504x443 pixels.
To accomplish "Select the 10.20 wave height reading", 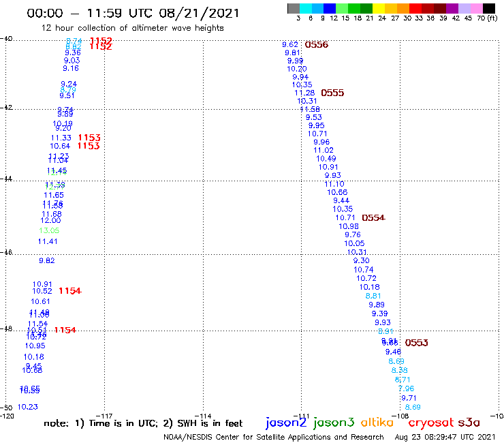I will point(297,69).
